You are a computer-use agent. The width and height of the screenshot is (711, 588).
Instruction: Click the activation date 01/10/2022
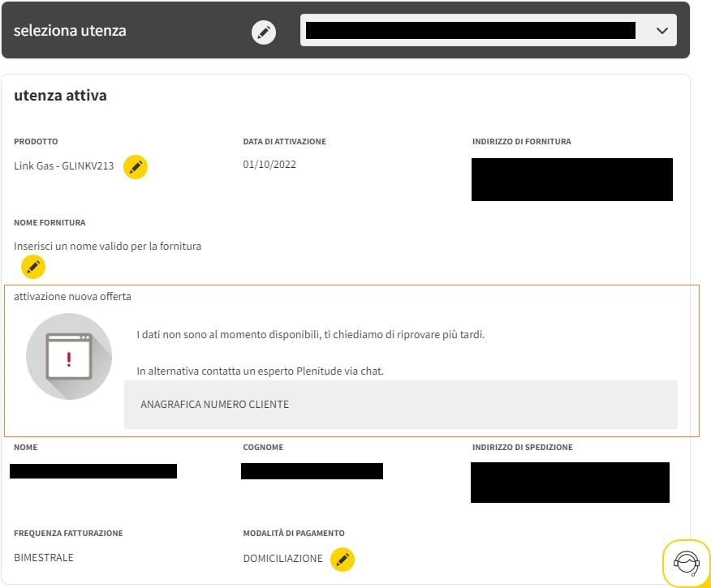269,165
